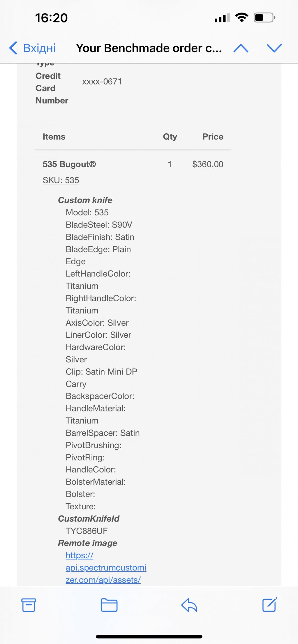This screenshot has height=644, width=298.
Task: Tap the "Your Benchmade order c..." subject title
Action: [149, 48]
